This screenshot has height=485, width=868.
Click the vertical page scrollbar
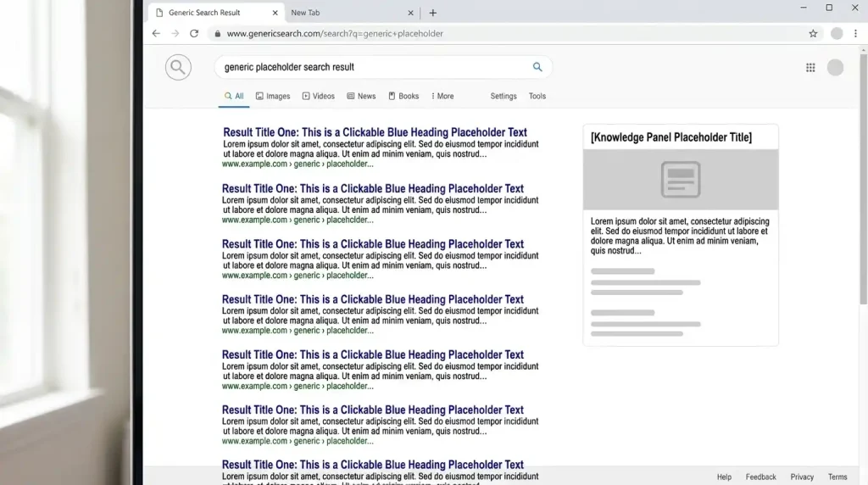coord(863,178)
